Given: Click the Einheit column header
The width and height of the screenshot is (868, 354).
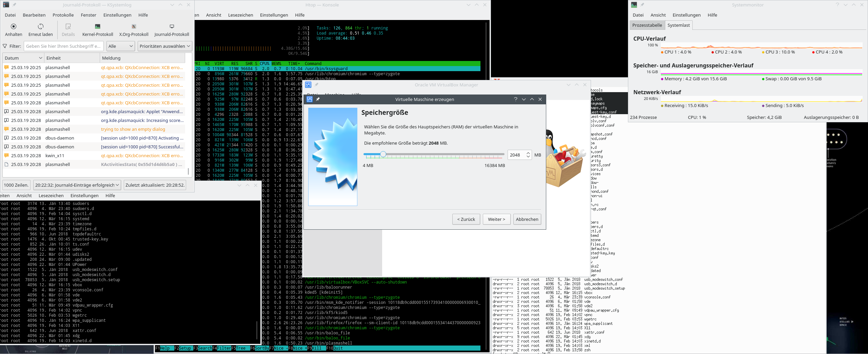Looking at the screenshot, I should (72, 58).
